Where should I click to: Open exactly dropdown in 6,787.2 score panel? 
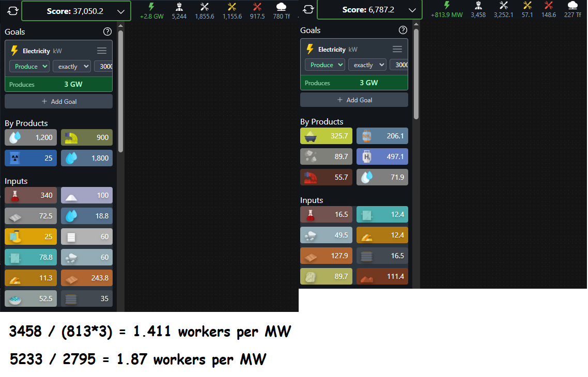367,65
